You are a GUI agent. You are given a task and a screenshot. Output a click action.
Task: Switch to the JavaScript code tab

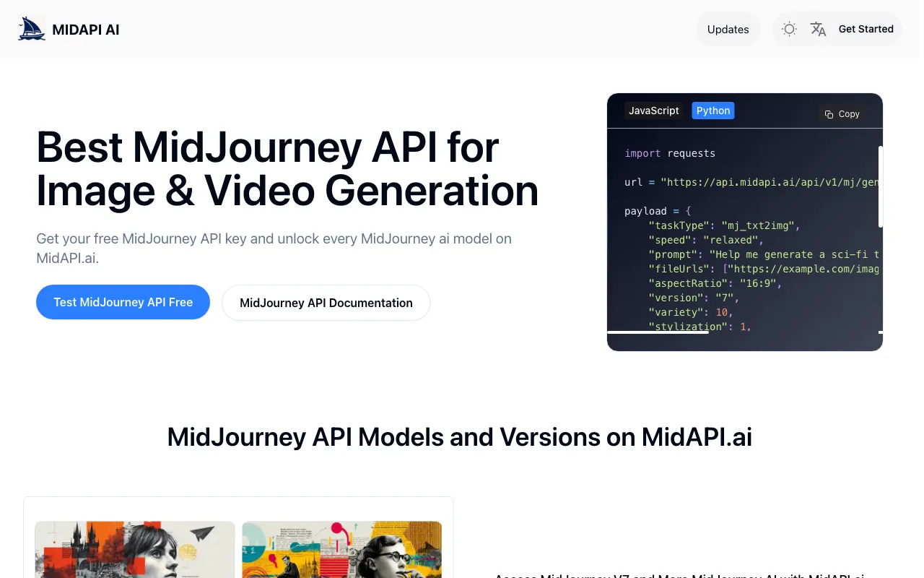point(653,111)
